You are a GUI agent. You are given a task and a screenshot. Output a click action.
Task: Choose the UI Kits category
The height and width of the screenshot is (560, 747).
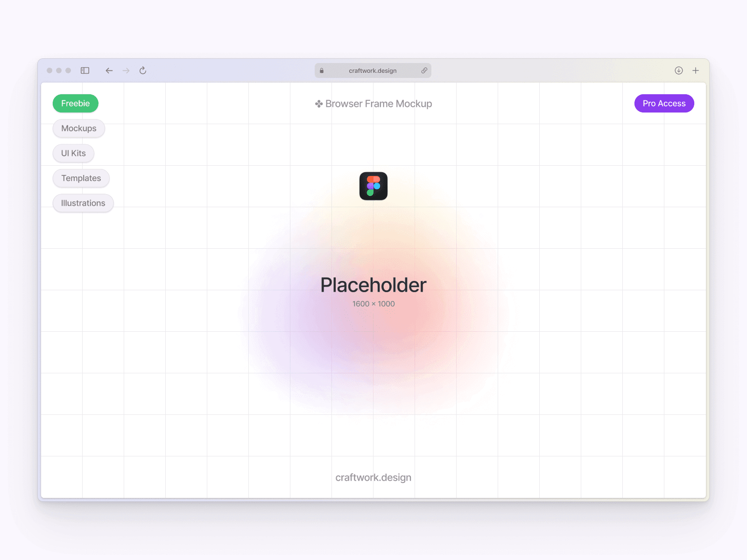[x=73, y=153]
